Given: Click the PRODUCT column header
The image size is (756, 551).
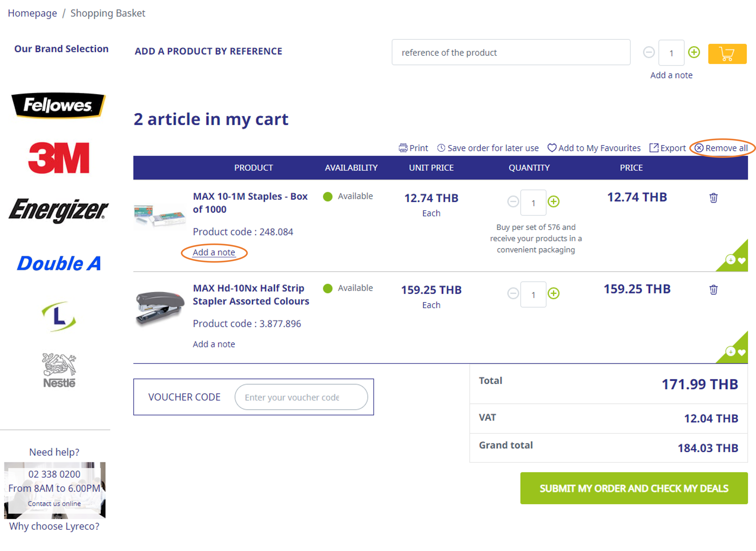Looking at the screenshot, I should coord(253,167).
